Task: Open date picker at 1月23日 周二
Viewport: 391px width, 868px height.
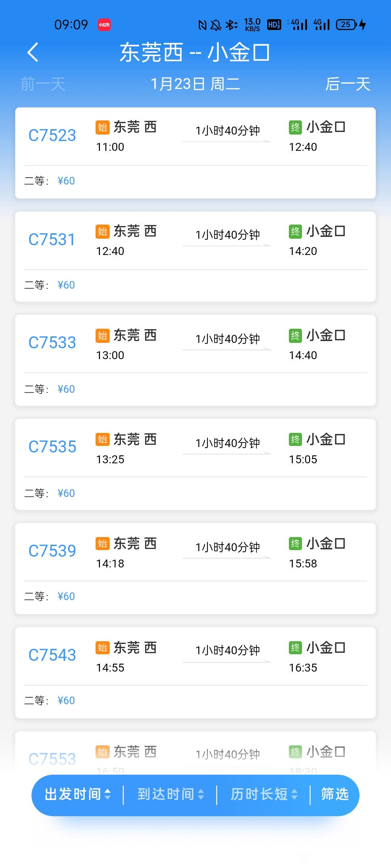Action: point(195,84)
